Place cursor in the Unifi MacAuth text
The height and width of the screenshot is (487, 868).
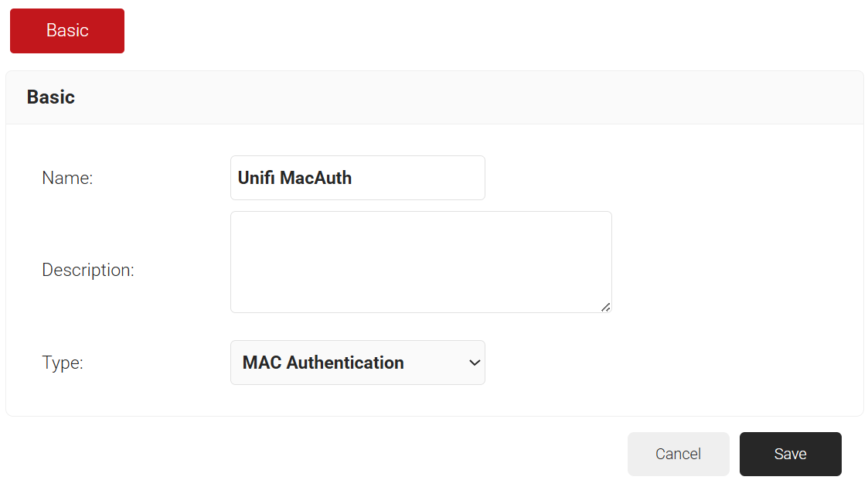pos(294,178)
